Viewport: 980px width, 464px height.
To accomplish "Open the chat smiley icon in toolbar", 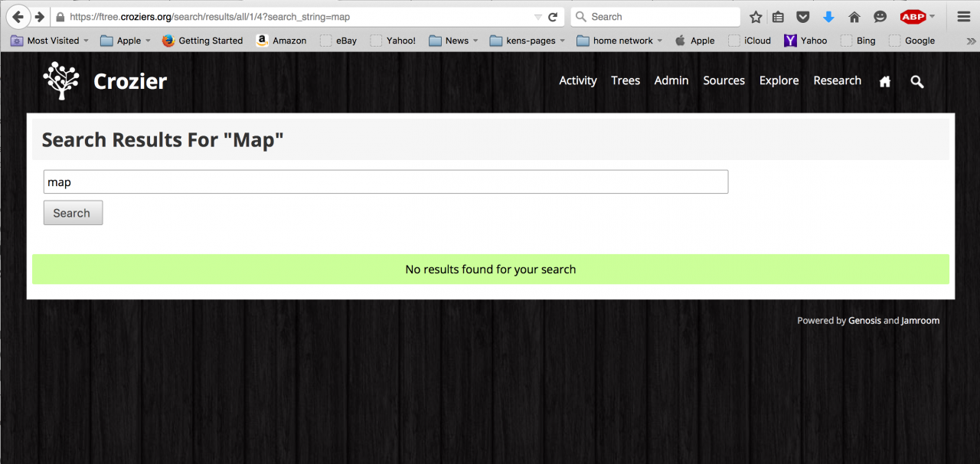I will tap(880, 17).
